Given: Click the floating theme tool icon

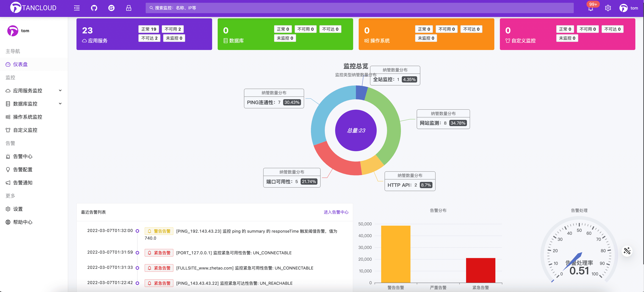Looking at the screenshot, I should (x=627, y=251).
